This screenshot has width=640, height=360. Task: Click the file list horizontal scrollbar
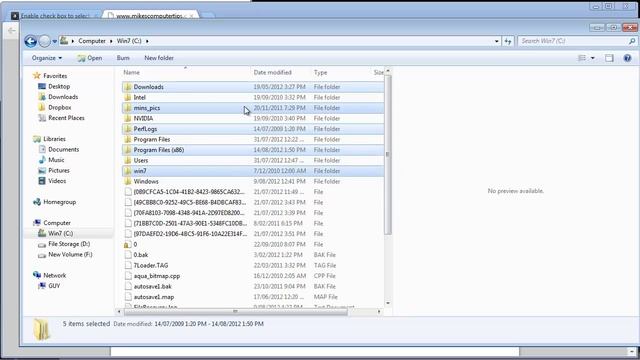(x=236, y=311)
